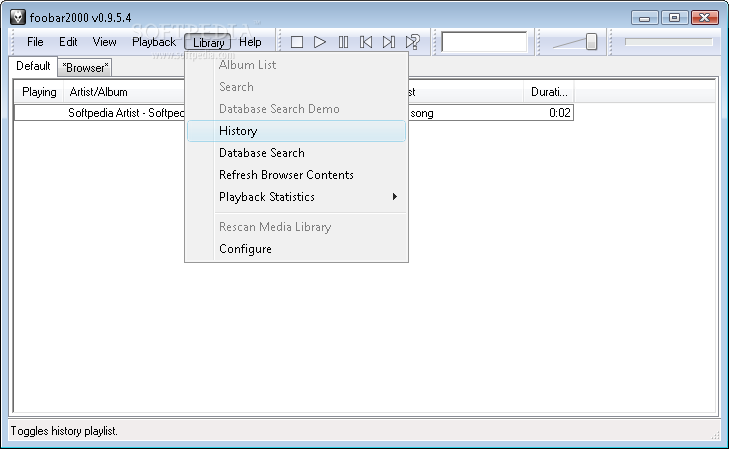The image size is (729, 449).
Task: Select History from the Library menu
Action: (296, 131)
